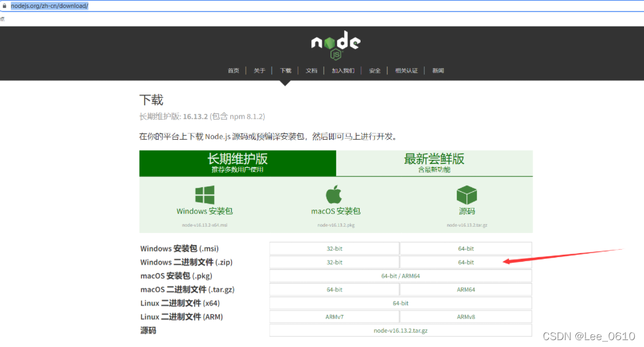644x347 pixels.
Task: Download Windows 二进制文件 32-bit zip
Action: point(334,262)
